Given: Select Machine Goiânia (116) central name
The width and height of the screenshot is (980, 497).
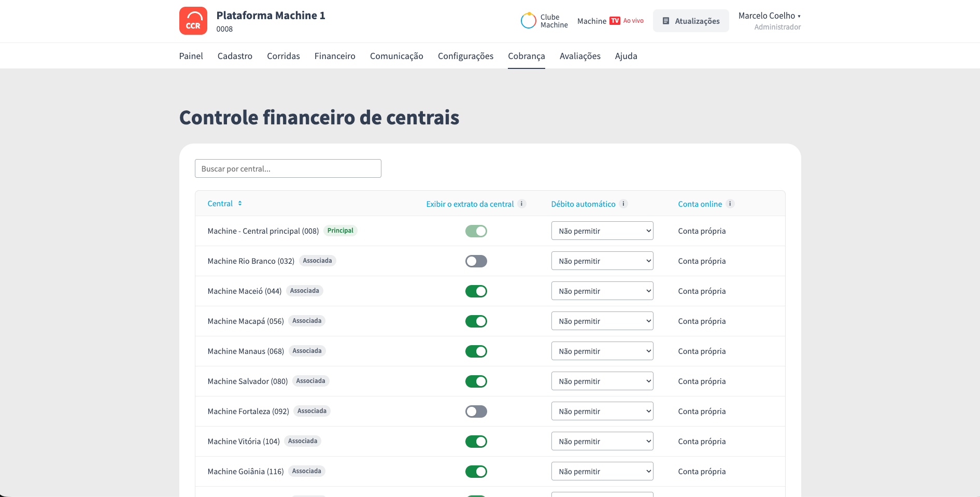Looking at the screenshot, I should tap(246, 472).
